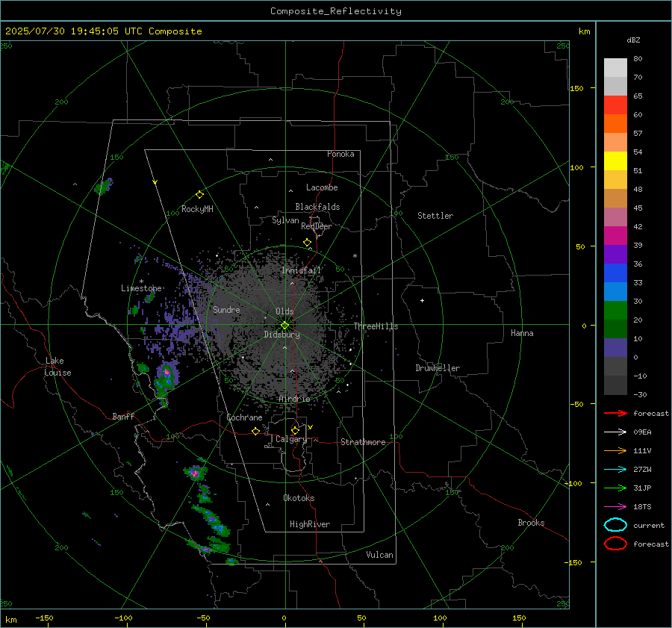Click the yellow diamond marker above RedDeer
Screen dimensions: 672x628
point(307,243)
